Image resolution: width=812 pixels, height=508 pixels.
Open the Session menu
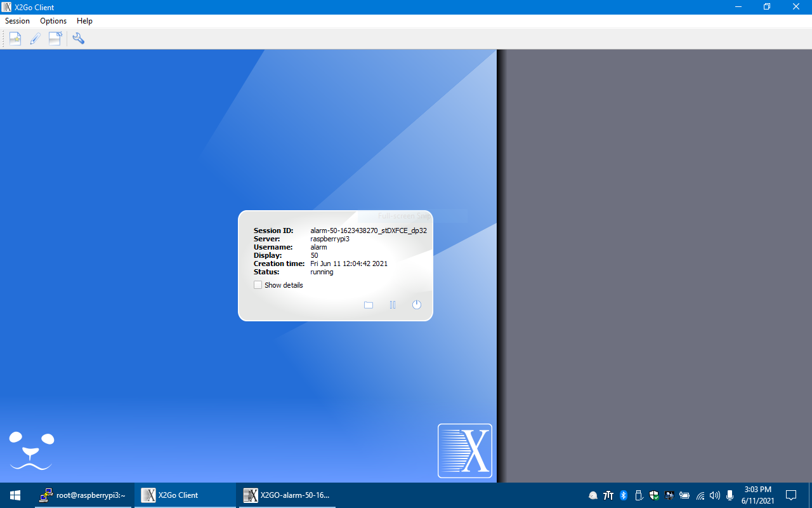(17, 21)
